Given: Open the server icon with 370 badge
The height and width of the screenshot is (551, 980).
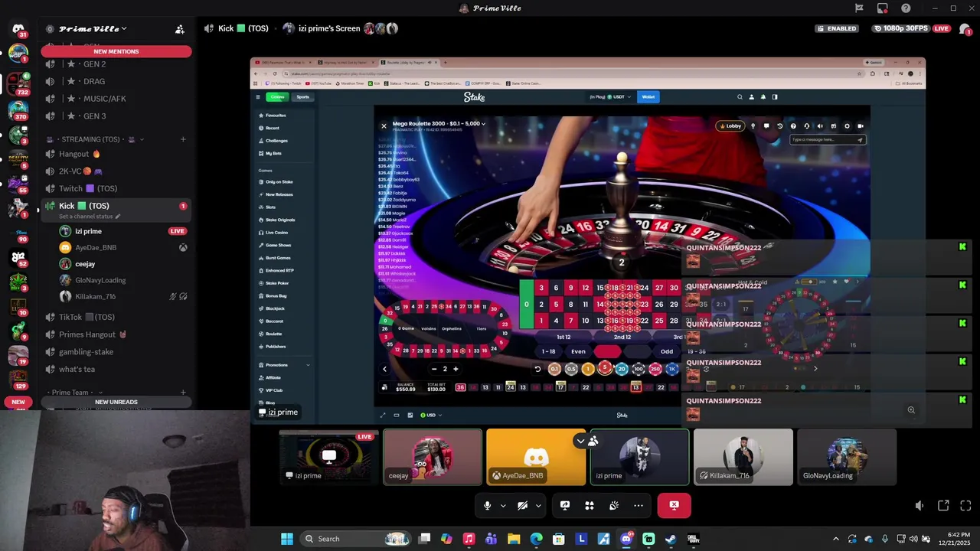Looking at the screenshot, I should tap(18, 109).
